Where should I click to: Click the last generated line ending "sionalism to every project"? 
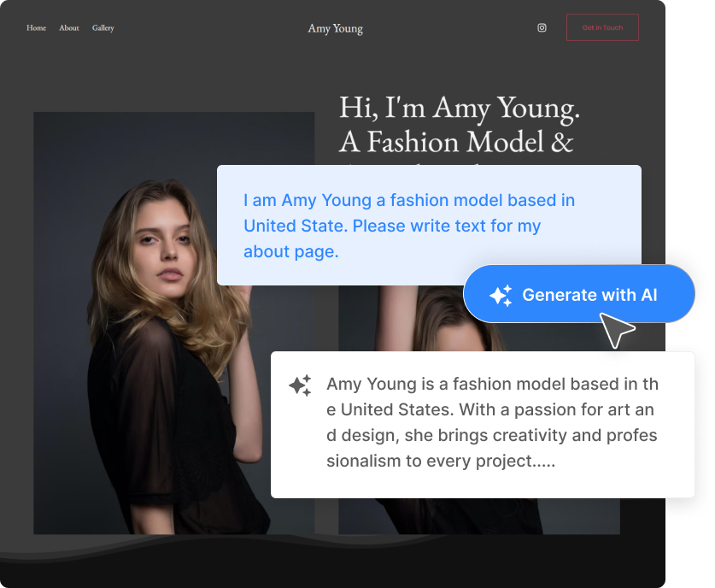[440, 462]
